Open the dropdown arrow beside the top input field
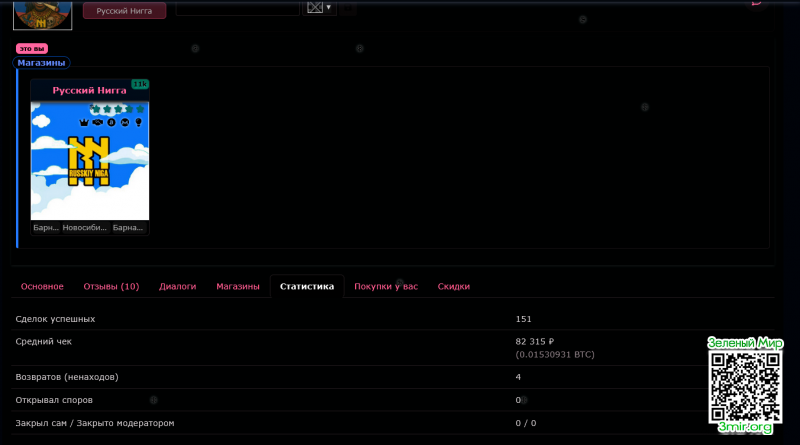Viewport: 800px width, 445px height. [x=328, y=7]
